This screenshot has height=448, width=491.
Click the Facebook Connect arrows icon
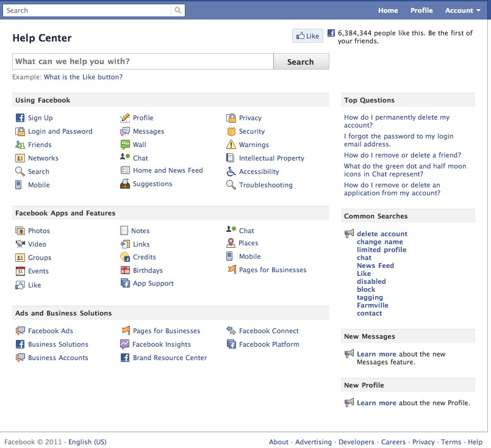[x=231, y=330]
